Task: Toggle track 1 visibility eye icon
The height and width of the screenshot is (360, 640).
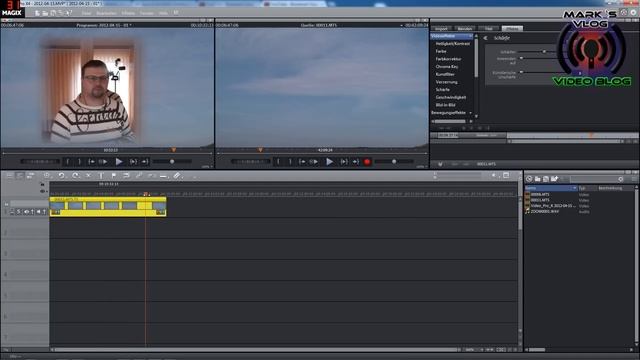Action: 26,211
